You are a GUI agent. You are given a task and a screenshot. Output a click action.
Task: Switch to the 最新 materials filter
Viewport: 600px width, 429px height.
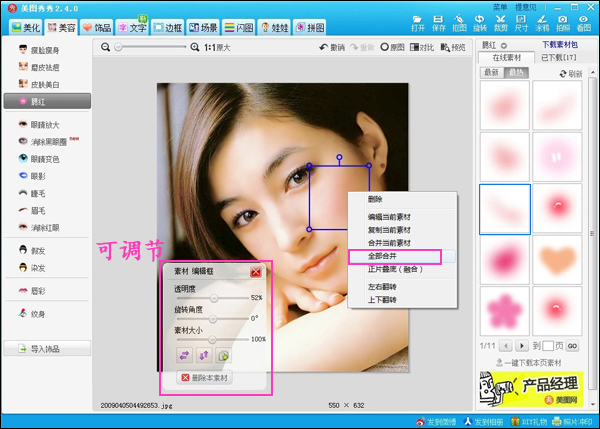(x=492, y=73)
